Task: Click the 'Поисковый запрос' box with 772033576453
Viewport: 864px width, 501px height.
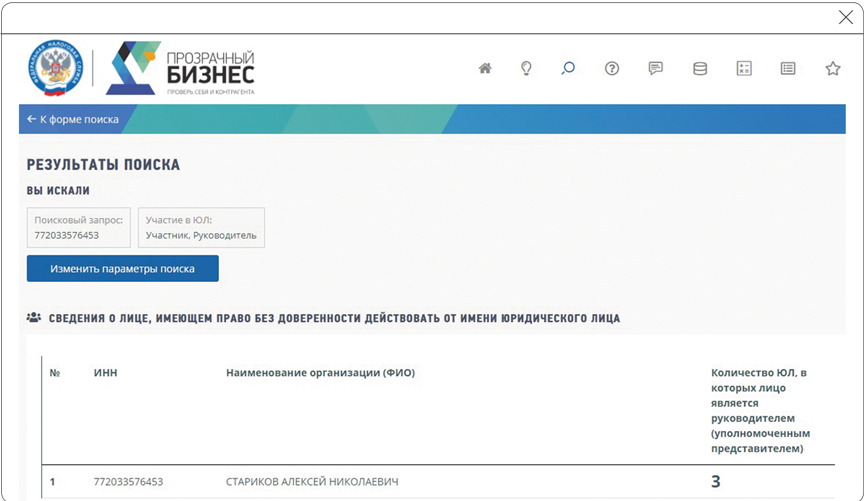Action: click(x=78, y=228)
